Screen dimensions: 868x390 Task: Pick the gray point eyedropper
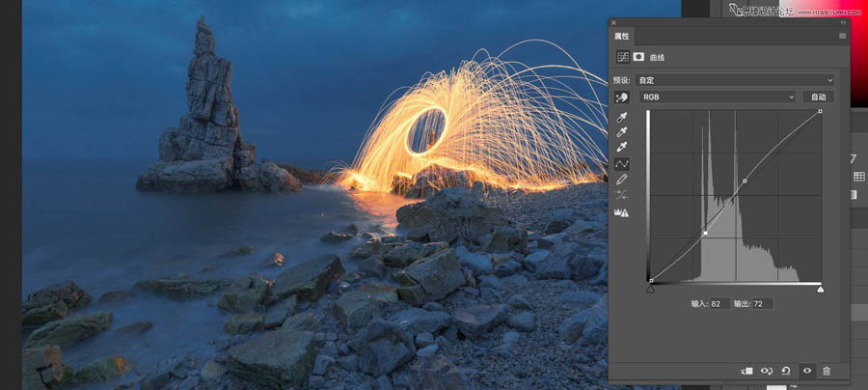622,132
